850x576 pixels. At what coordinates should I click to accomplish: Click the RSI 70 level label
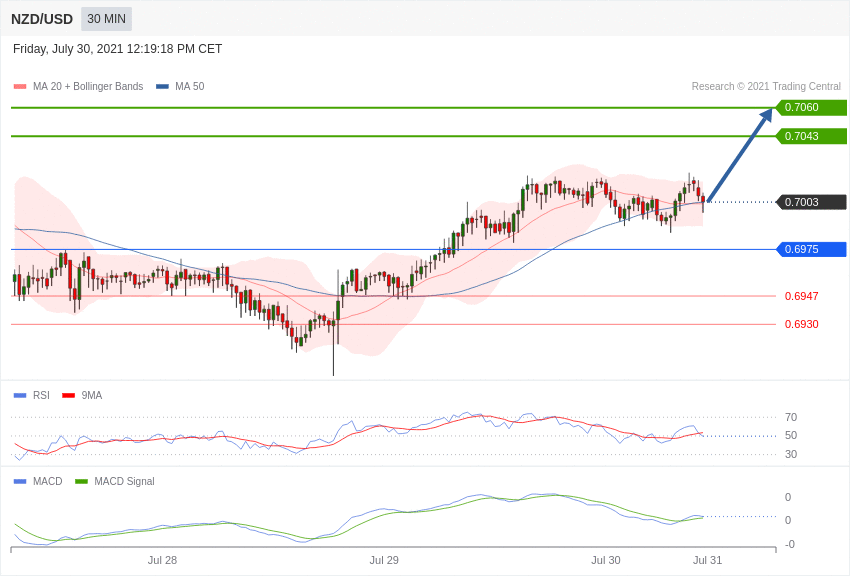click(791, 417)
